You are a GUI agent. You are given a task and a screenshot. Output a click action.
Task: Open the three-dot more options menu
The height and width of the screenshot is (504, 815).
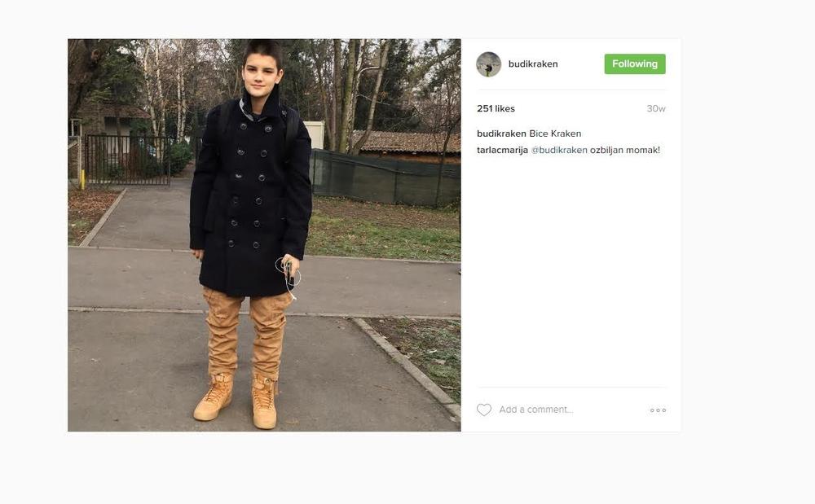tap(658, 410)
